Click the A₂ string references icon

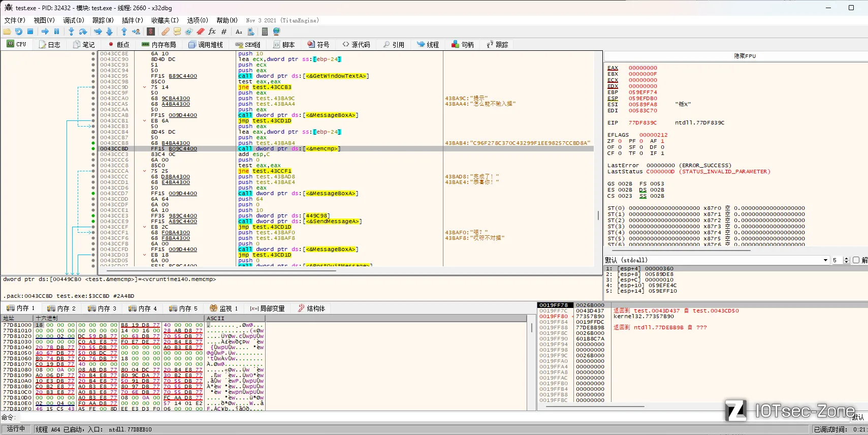[x=239, y=32]
